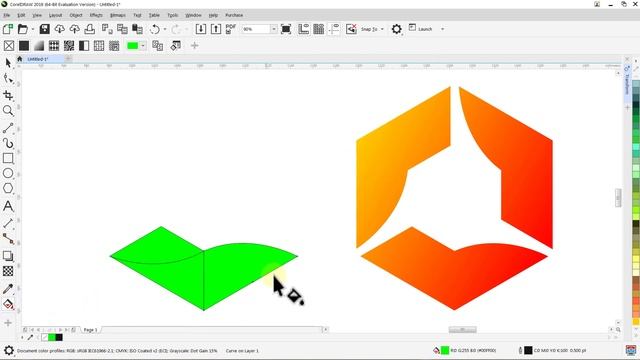Image resolution: width=640 pixels, height=360 pixels.
Task: Open the Snap To dropdown
Action: [x=382, y=29]
